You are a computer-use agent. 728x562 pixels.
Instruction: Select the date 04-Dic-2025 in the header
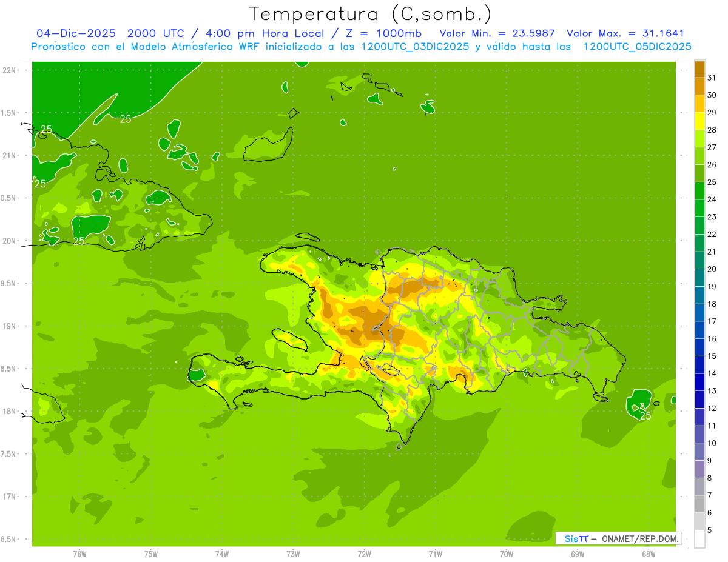point(76,33)
